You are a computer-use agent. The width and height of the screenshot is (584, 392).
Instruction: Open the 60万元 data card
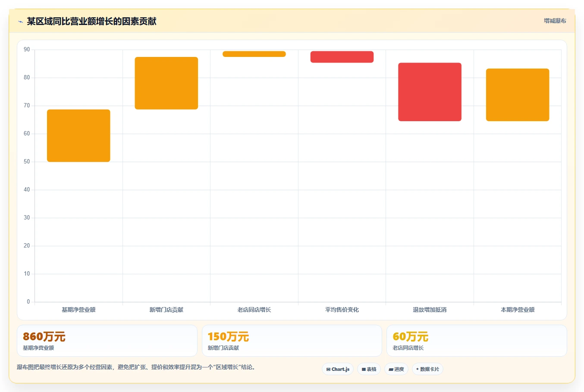[x=477, y=341]
